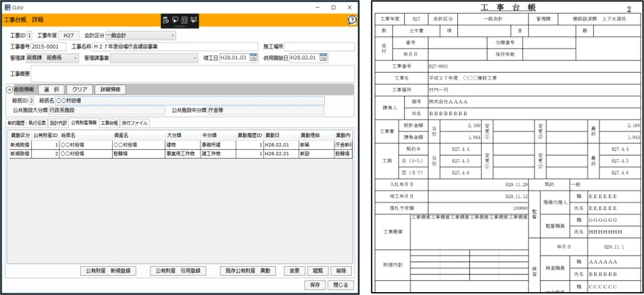The width and height of the screenshot is (644, 295).
Task: Click the 公共施設大分類 field
Action: pos(107,110)
